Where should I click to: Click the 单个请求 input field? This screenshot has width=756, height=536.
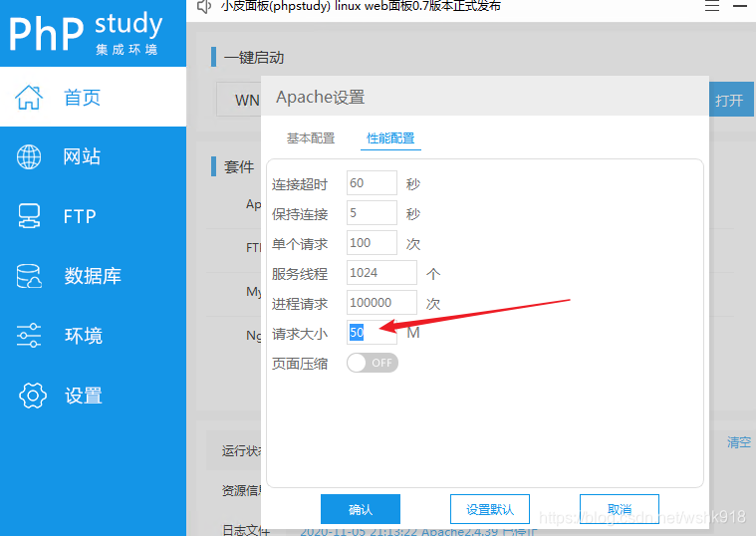tap(372, 243)
